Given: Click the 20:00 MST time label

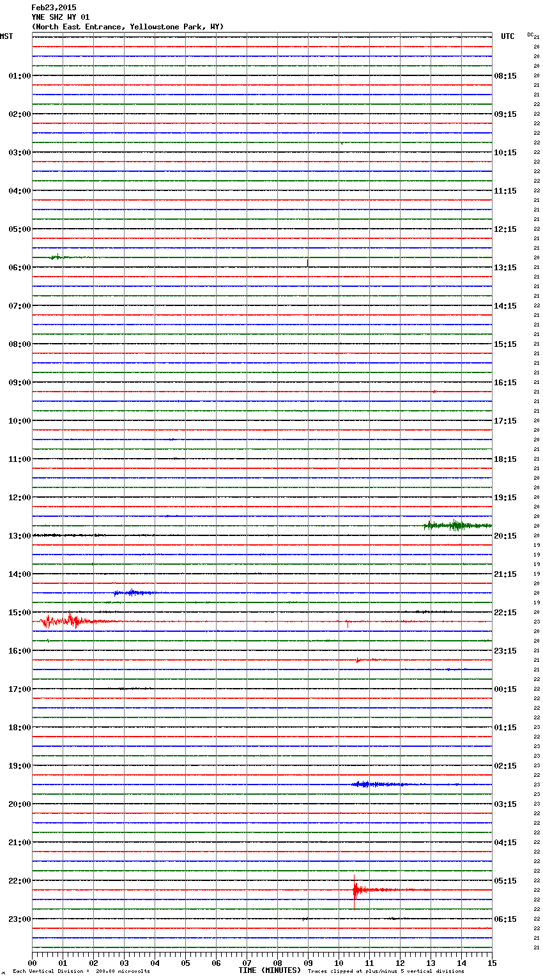Looking at the screenshot, I should click(x=20, y=804).
